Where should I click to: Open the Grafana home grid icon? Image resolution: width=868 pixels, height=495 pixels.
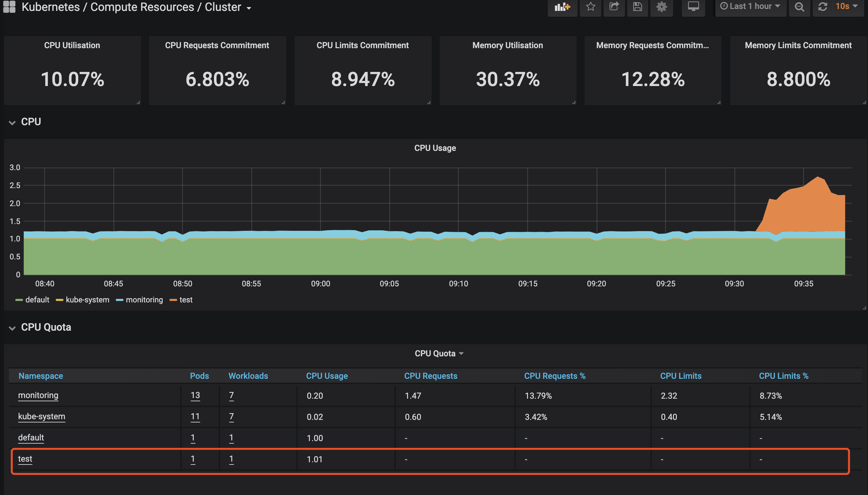pos(9,7)
